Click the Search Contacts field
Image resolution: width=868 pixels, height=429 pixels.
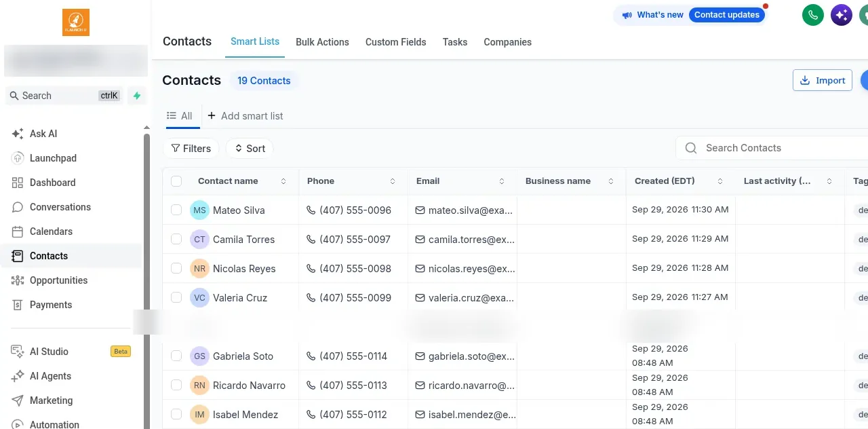(772, 148)
